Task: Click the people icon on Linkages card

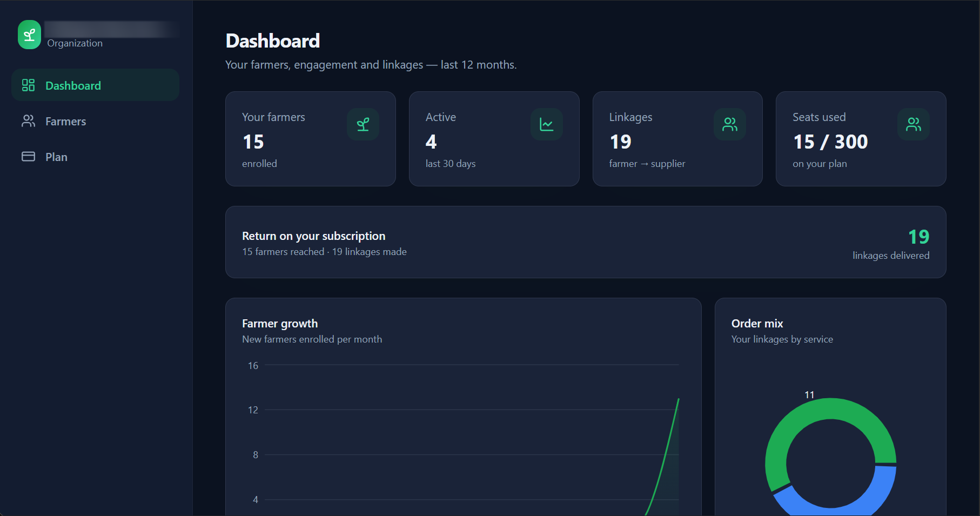Action: click(730, 124)
